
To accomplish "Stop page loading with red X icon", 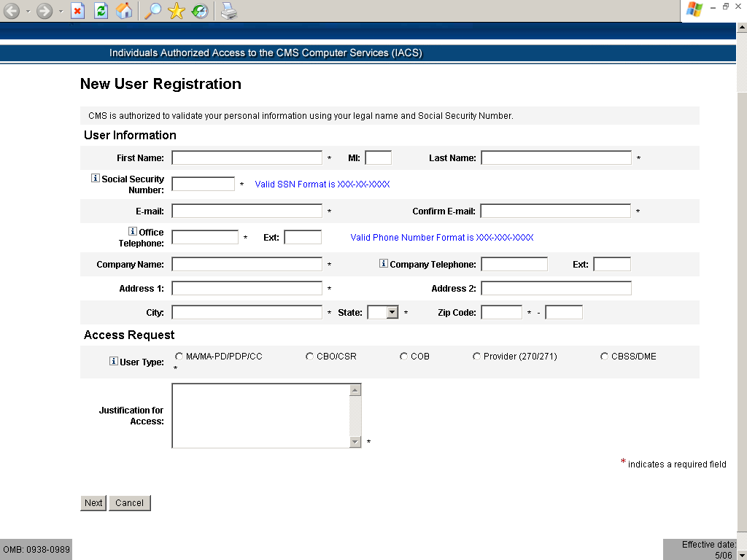I will 77,11.
